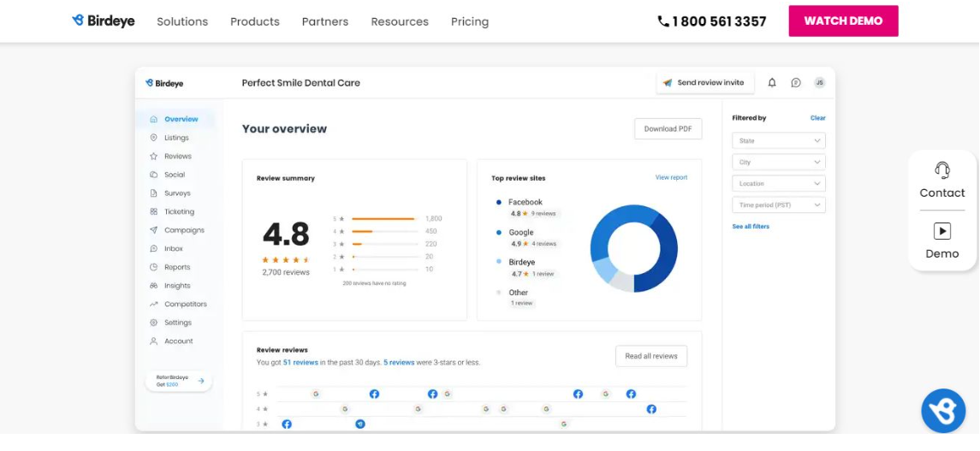Click the Competitors trend icon
Image resolution: width=980 pixels, height=451 pixels.
(x=154, y=304)
